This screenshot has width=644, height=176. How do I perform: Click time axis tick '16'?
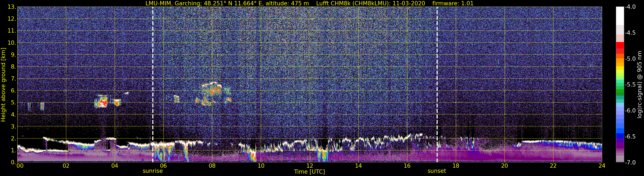407,166
